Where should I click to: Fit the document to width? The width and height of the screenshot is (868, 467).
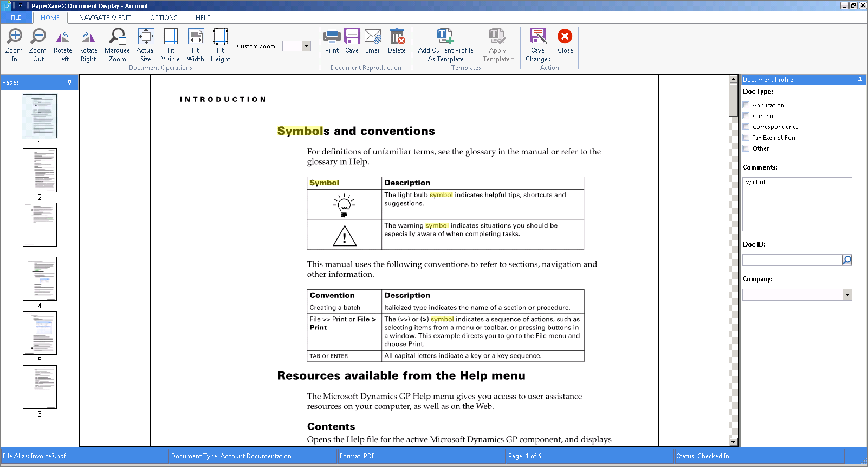click(196, 45)
